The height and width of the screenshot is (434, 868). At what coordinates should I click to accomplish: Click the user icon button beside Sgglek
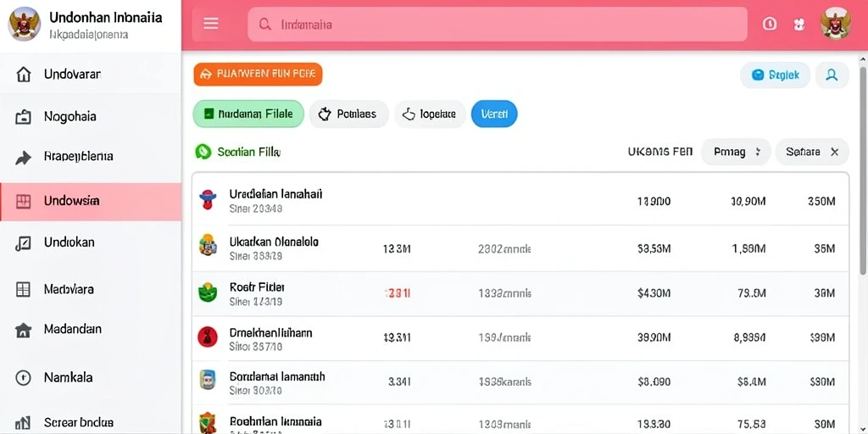tap(832, 75)
